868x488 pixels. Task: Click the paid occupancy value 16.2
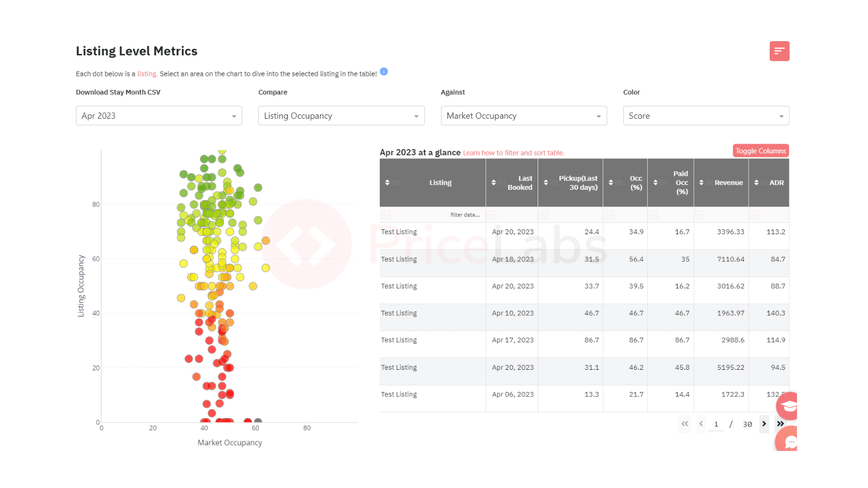click(682, 286)
